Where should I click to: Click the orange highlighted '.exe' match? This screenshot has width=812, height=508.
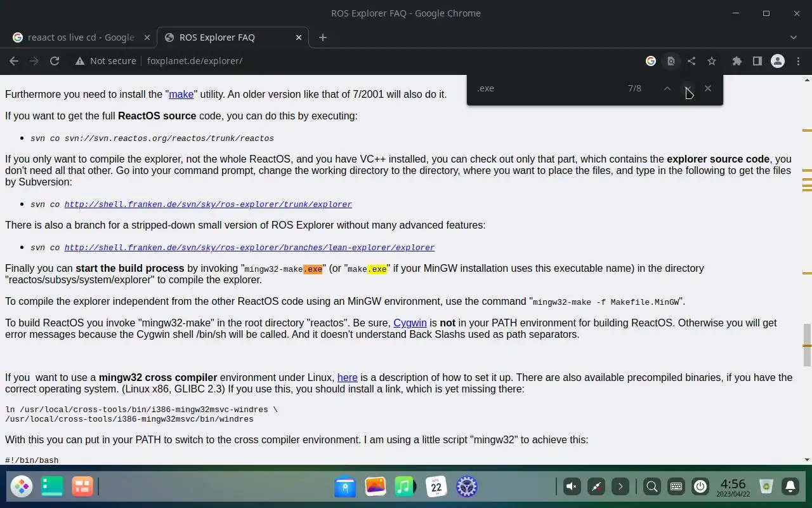pyautogui.click(x=313, y=269)
